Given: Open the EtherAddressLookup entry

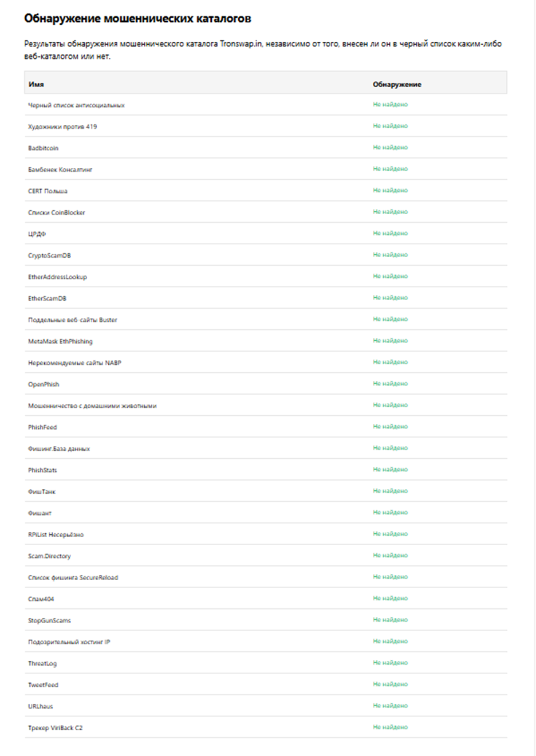Looking at the screenshot, I should [57, 277].
